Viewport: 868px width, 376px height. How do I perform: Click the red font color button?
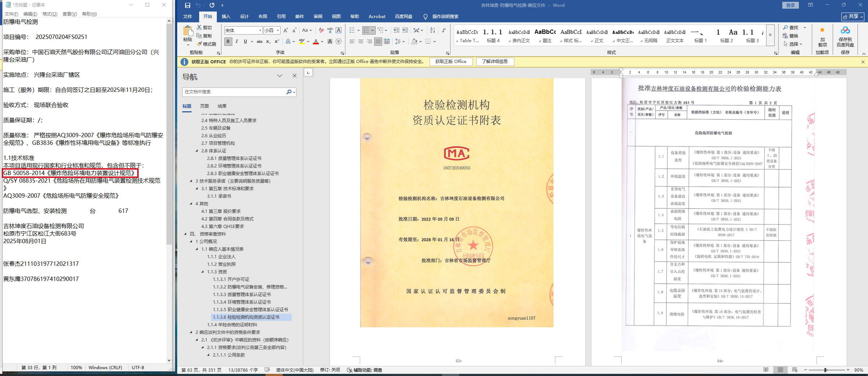pos(316,41)
